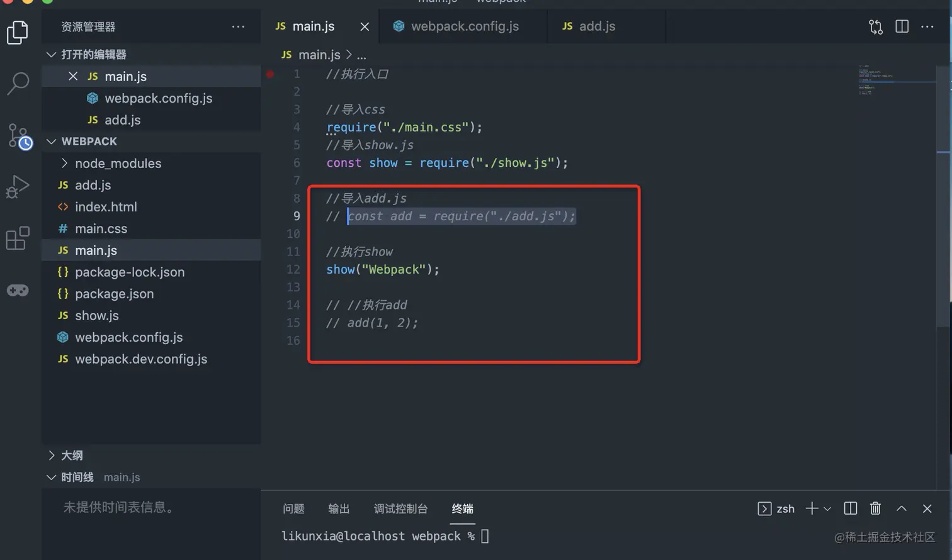
Task: Close main.js in open editors list
Action: 73,76
